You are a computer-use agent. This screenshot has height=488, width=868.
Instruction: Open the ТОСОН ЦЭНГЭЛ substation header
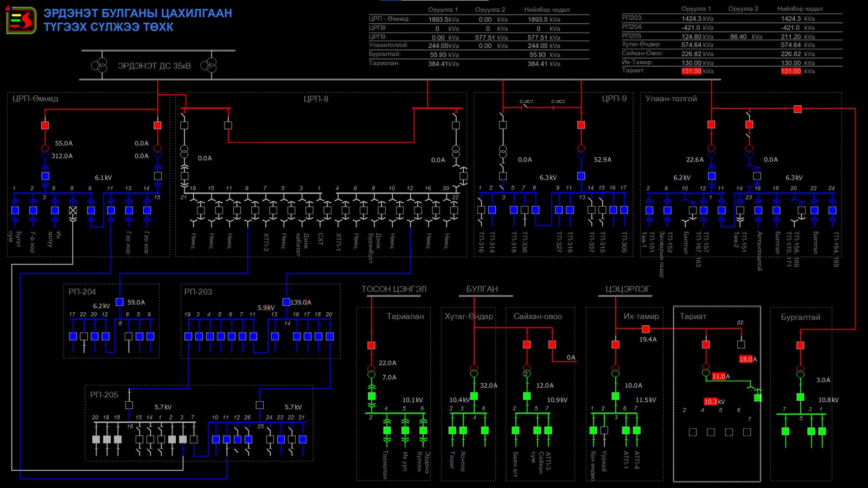coord(394,290)
